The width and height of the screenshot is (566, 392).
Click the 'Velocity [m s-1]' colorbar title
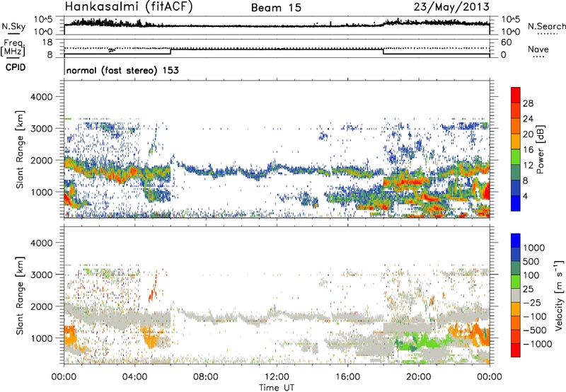pos(559,295)
